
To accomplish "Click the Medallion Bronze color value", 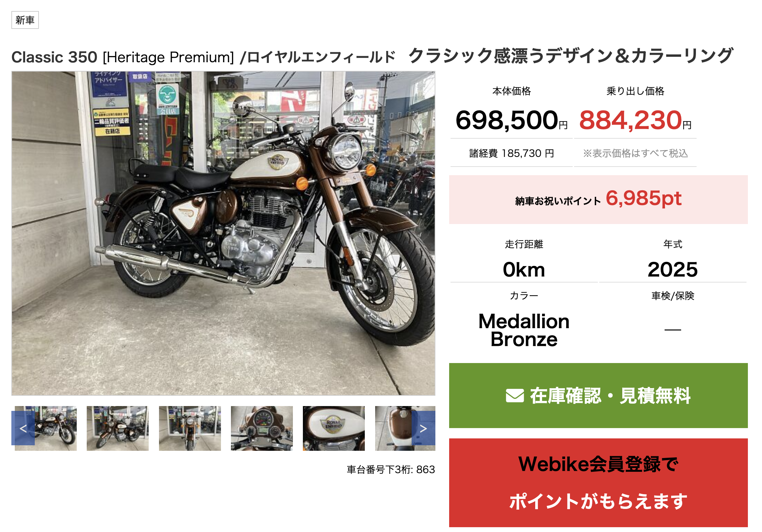I will point(524,330).
